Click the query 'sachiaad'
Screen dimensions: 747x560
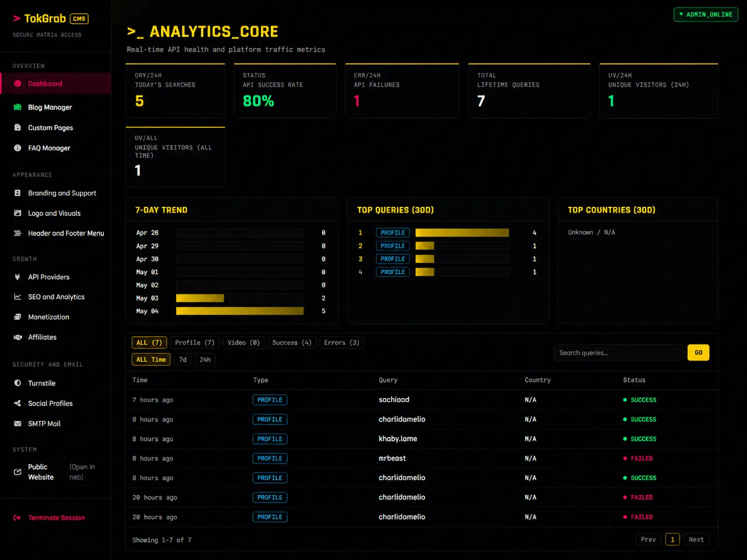394,400
